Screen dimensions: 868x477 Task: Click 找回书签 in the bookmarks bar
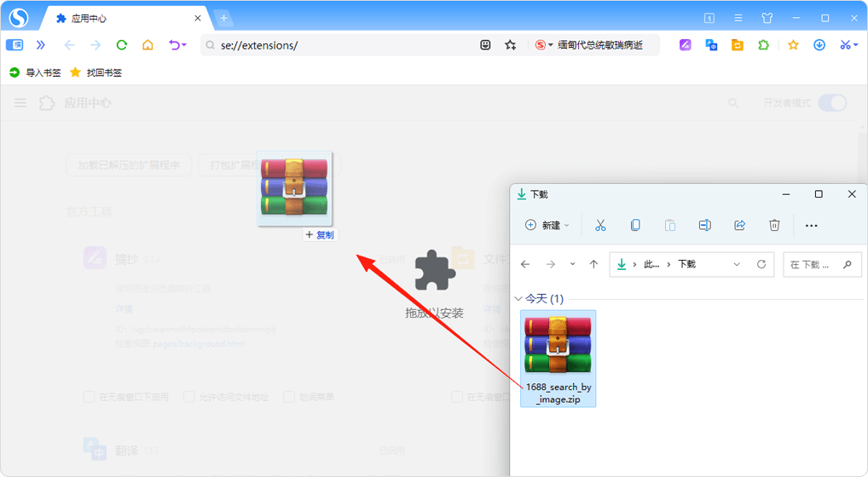tap(95, 72)
